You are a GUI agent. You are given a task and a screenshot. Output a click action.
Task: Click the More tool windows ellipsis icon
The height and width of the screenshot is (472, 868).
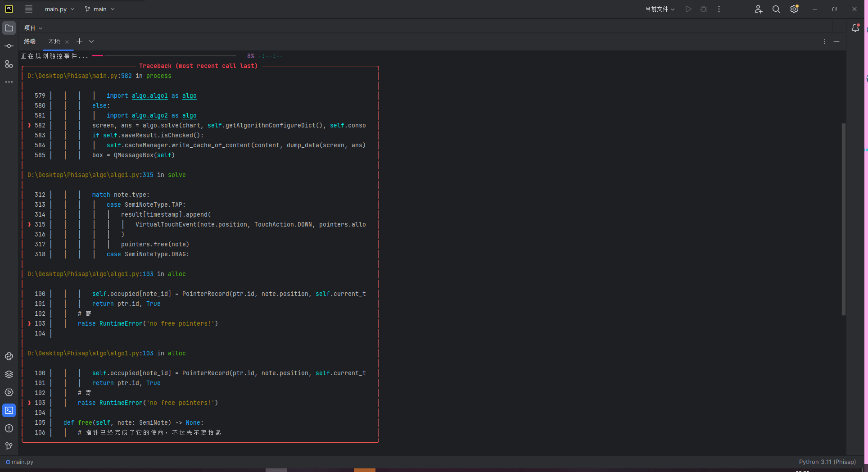tap(9, 82)
